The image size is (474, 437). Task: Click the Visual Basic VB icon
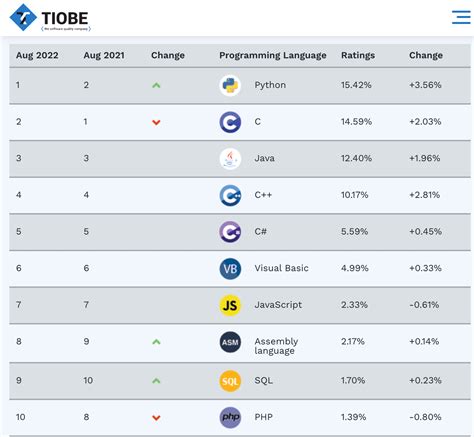(230, 269)
